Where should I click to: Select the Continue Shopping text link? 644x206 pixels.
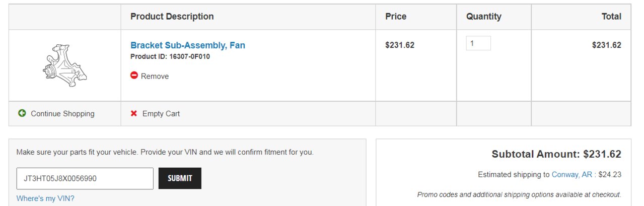62,114
